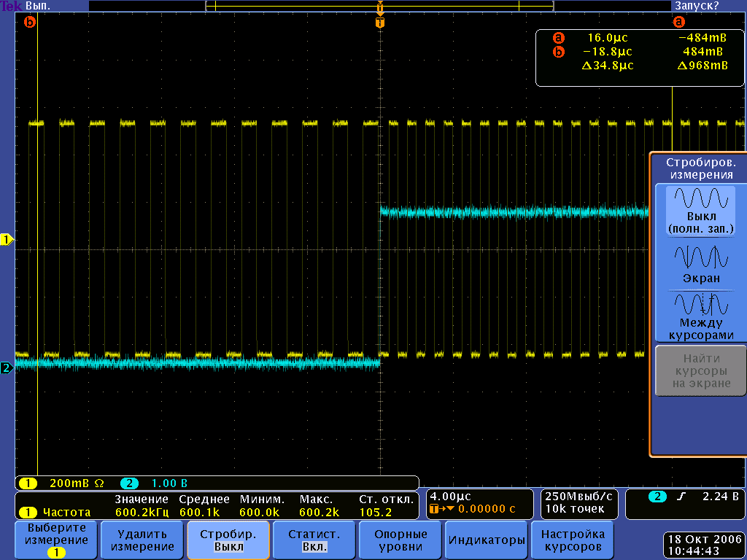
Task: Click cursor b marker at top left
Action: [30, 22]
